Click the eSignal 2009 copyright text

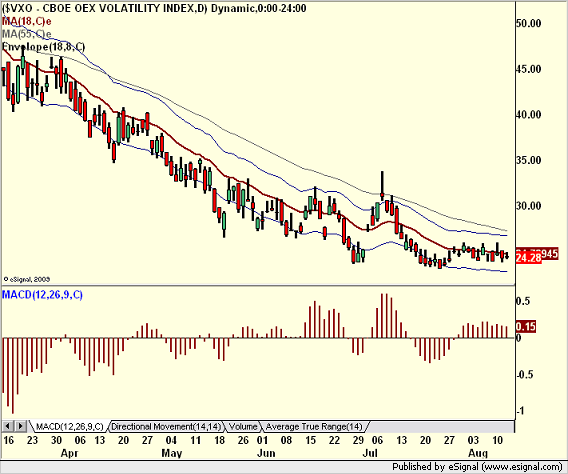point(26,279)
